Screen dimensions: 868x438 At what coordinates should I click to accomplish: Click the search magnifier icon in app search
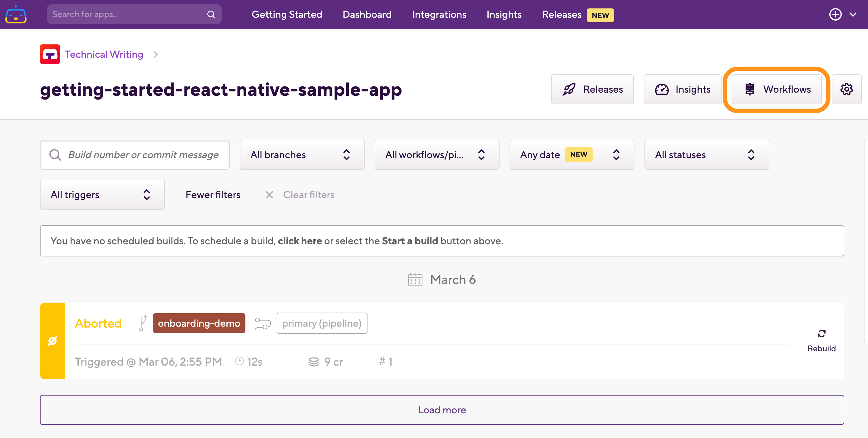pyautogui.click(x=211, y=14)
